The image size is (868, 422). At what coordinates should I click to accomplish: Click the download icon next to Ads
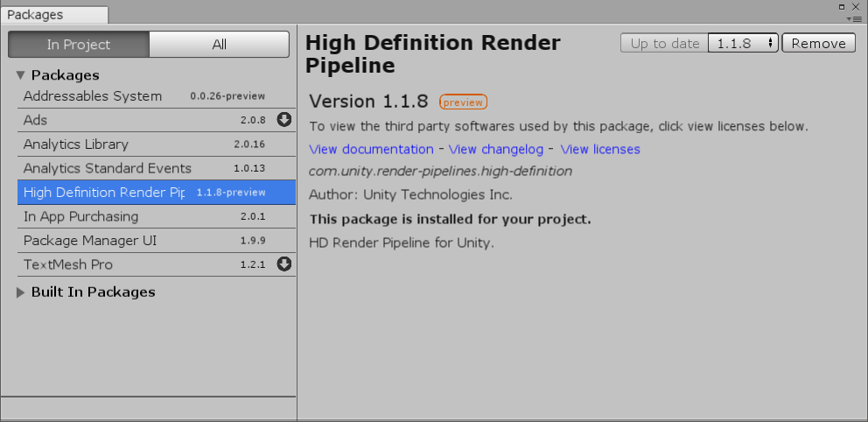click(283, 120)
